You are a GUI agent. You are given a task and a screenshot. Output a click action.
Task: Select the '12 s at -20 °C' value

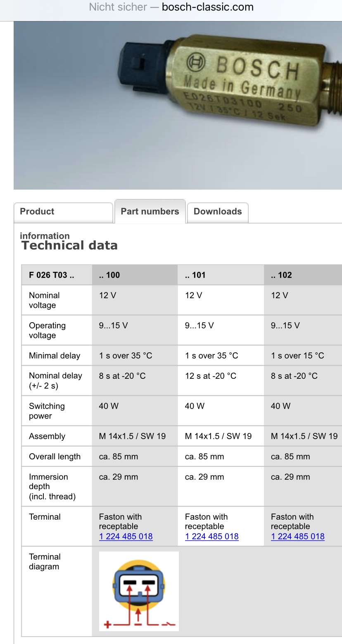[211, 376]
